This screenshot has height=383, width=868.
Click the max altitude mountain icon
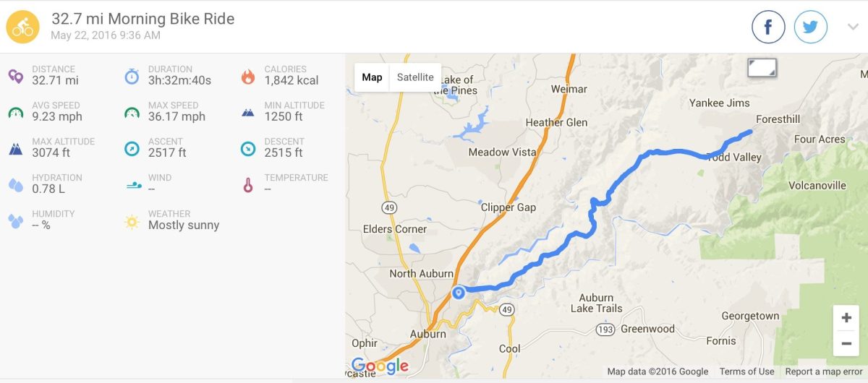pyautogui.click(x=16, y=148)
